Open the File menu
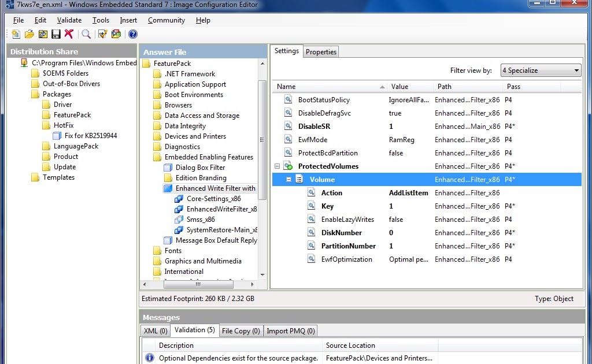The height and width of the screenshot is (364, 592). [x=18, y=20]
